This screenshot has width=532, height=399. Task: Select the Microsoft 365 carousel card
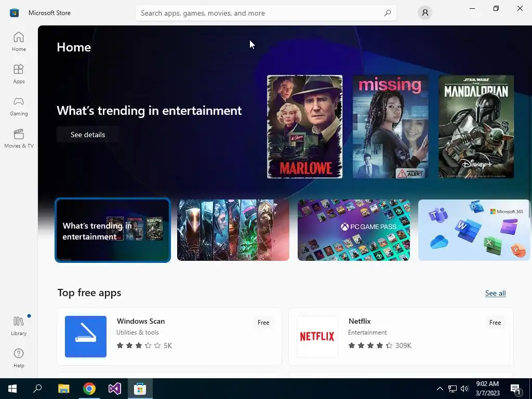[x=474, y=230]
